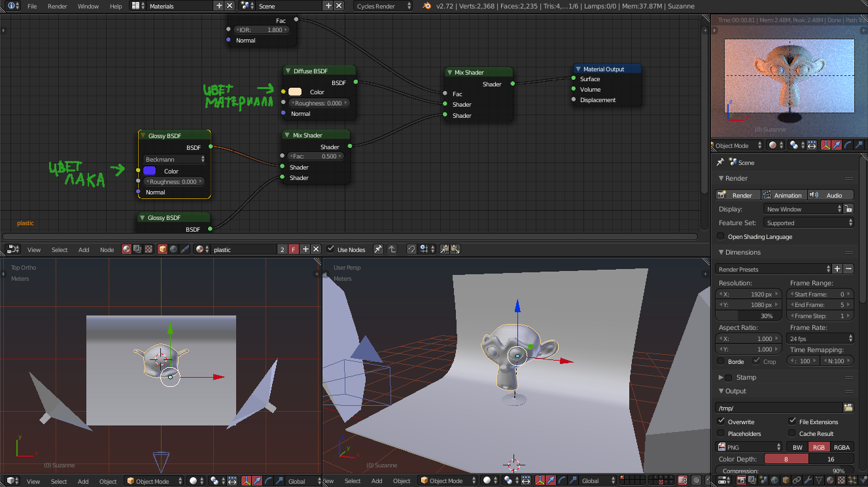This screenshot has width=868, height=487.
Task: Select translate manipulator arrow in properties viewport header
Action: tap(837, 145)
